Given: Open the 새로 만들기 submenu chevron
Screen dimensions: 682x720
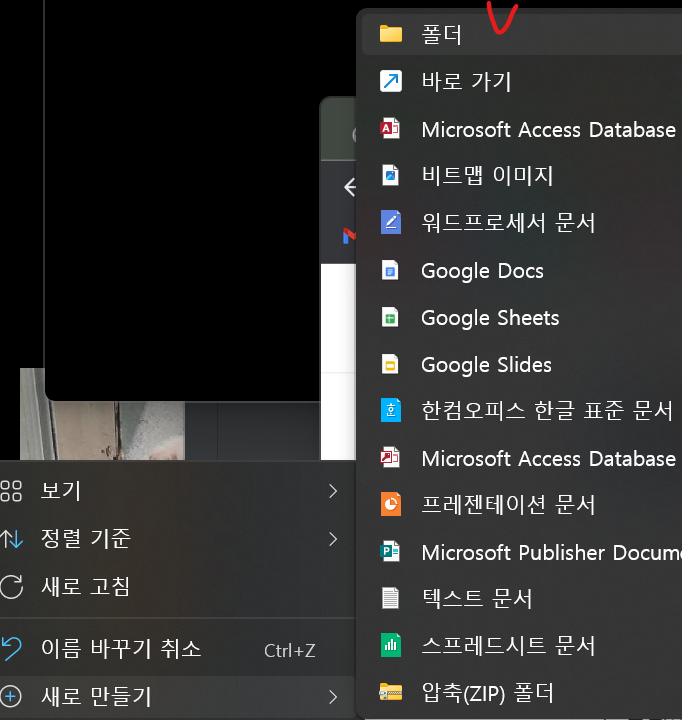Looking at the screenshot, I should click(x=333, y=697).
